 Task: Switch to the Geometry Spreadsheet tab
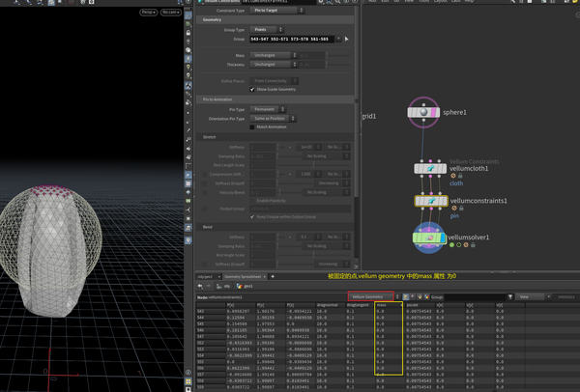click(244, 276)
